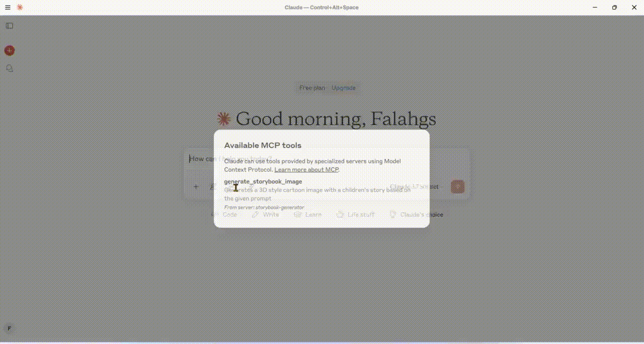Open the hamburger menu top-left
Image resolution: width=644 pixels, height=344 pixels.
pyautogui.click(x=8, y=7)
